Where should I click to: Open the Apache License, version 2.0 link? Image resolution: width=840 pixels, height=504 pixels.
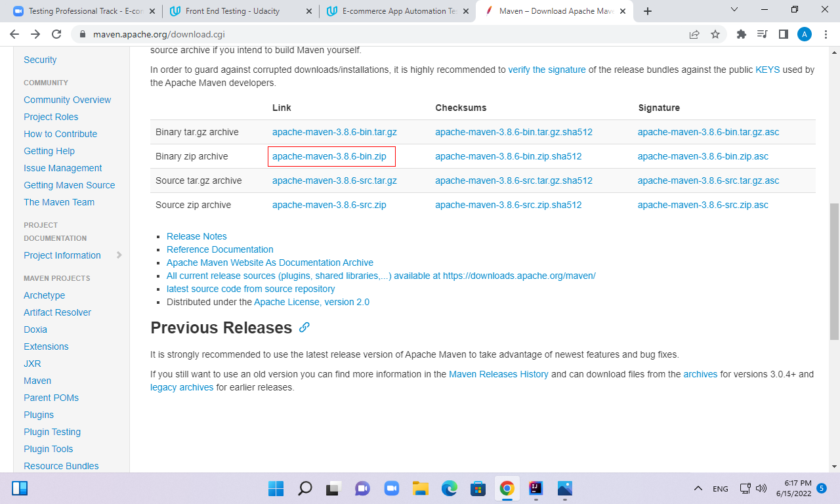312,302
